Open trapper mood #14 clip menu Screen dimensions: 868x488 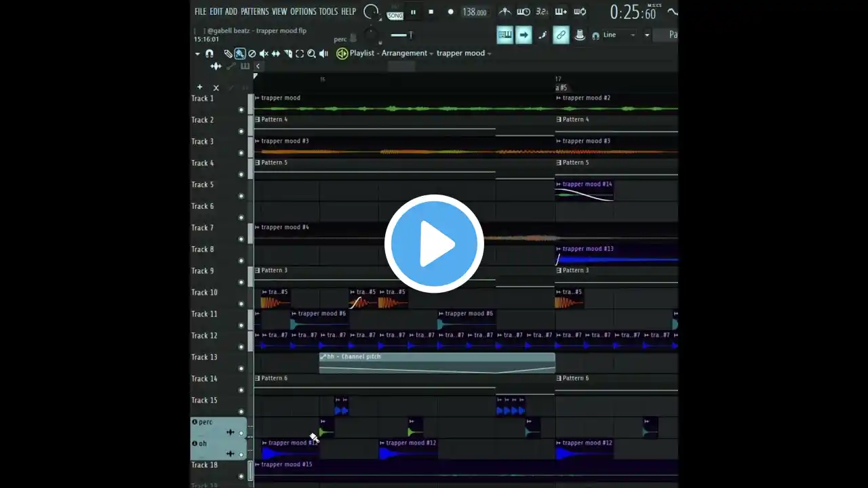[559, 184]
